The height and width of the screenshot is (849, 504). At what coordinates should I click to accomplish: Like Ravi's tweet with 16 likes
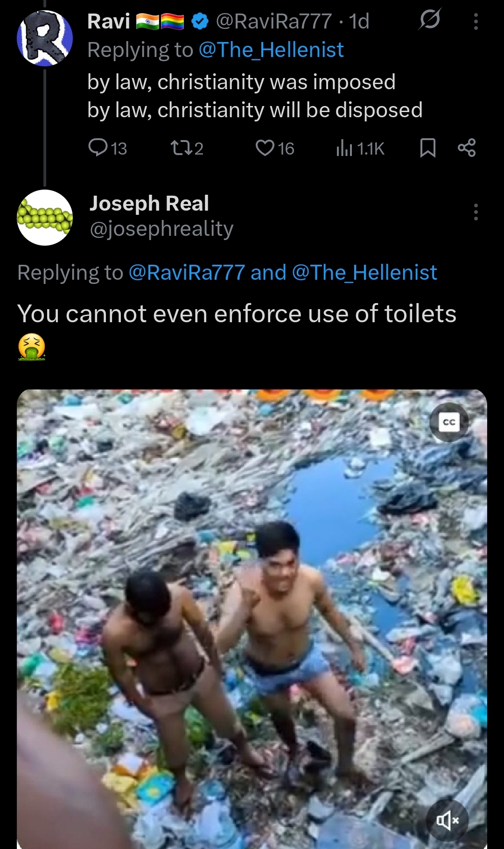275,149
